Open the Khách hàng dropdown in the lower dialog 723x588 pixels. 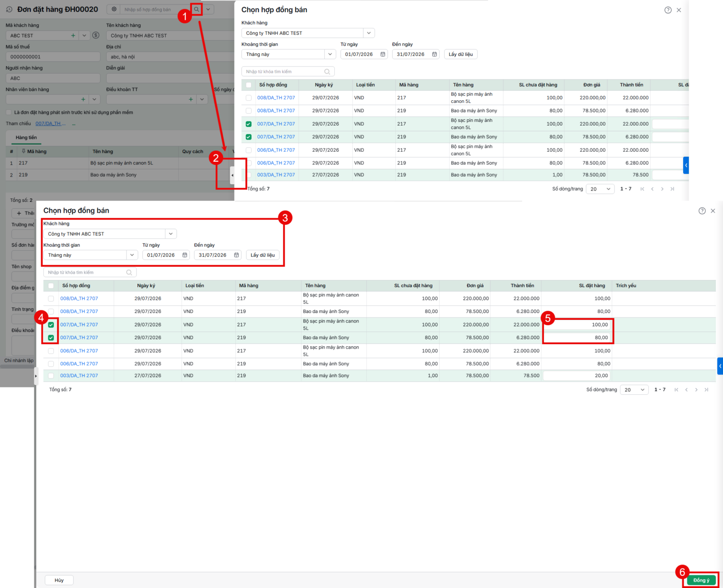[171, 234]
